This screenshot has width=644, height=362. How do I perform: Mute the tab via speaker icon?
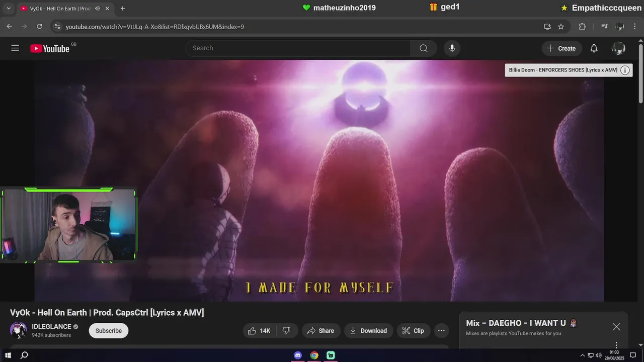point(97,9)
